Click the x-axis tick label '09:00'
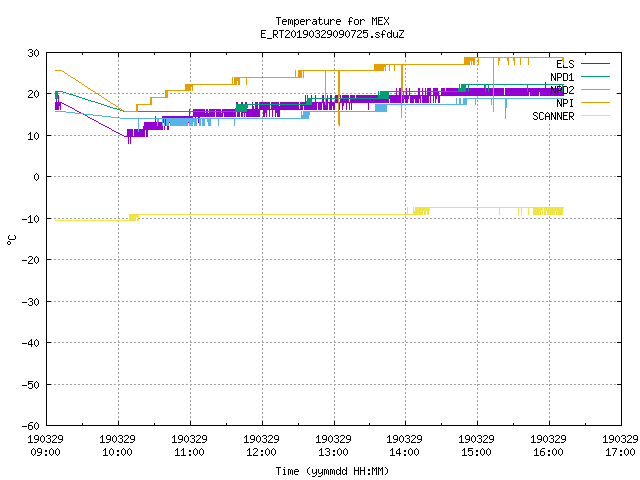 [x=45, y=452]
